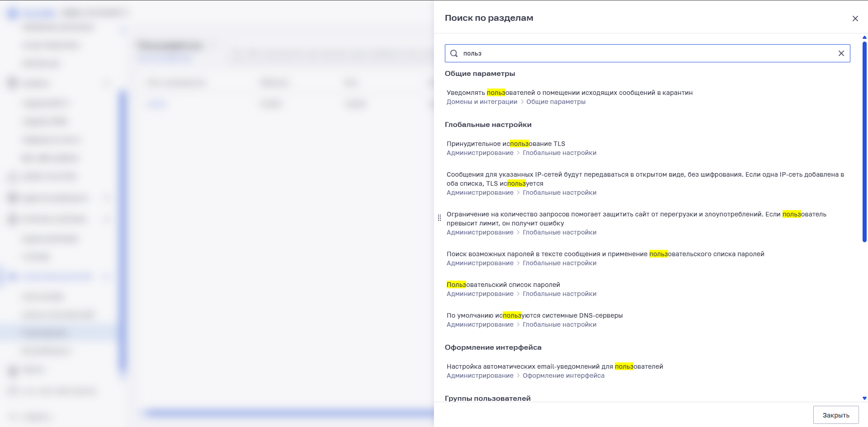Click the 'Глобальные настройки' section heading
The image size is (868, 427).
pyautogui.click(x=488, y=125)
